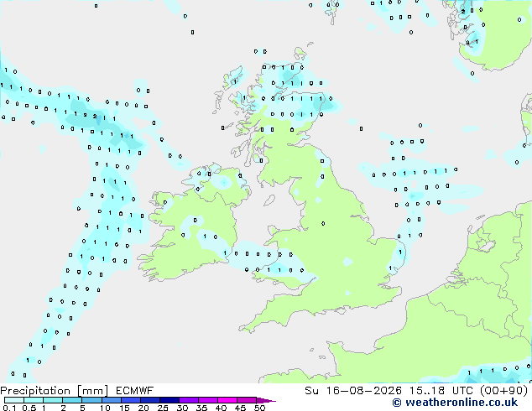Pick the 10–15 mm blue legend swatch
The image size is (532, 411).
pyautogui.click(x=111, y=400)
